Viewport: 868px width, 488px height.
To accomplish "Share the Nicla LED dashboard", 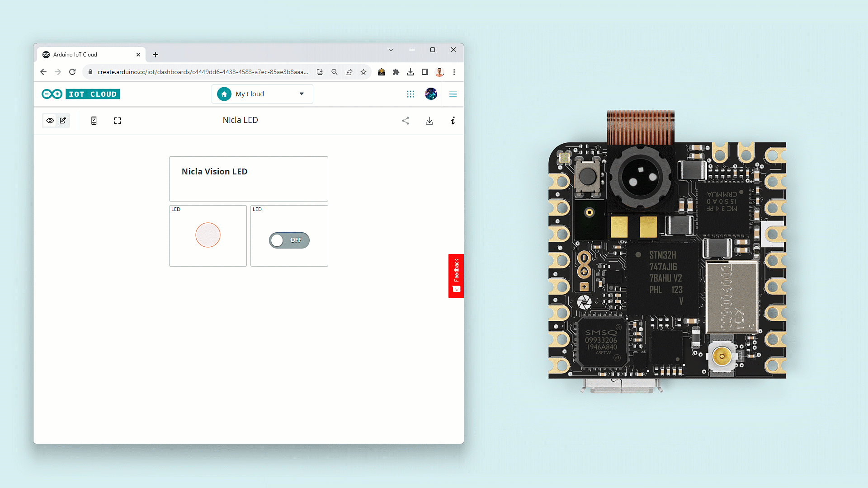I will point(406,121).
